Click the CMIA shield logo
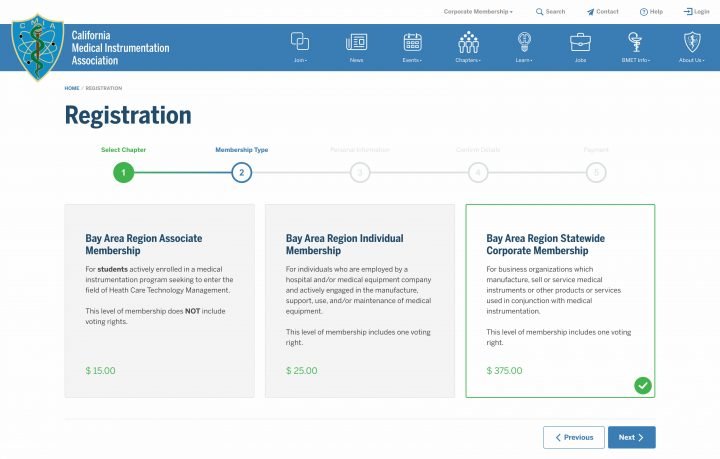Screen dimensions: 720x459 (37, 47)
